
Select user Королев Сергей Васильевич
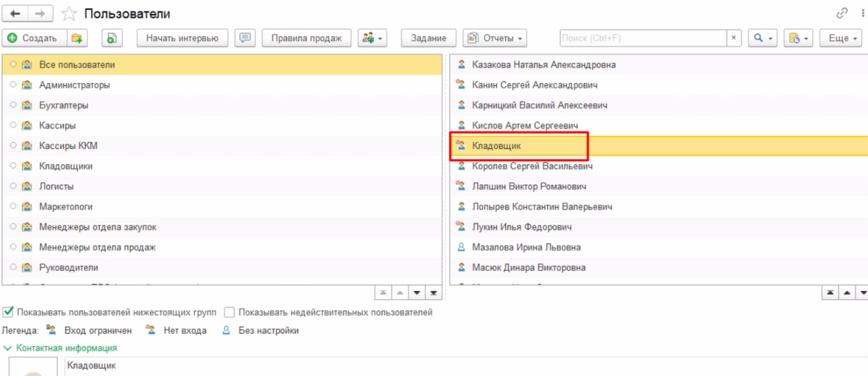(x=659, y=166)
